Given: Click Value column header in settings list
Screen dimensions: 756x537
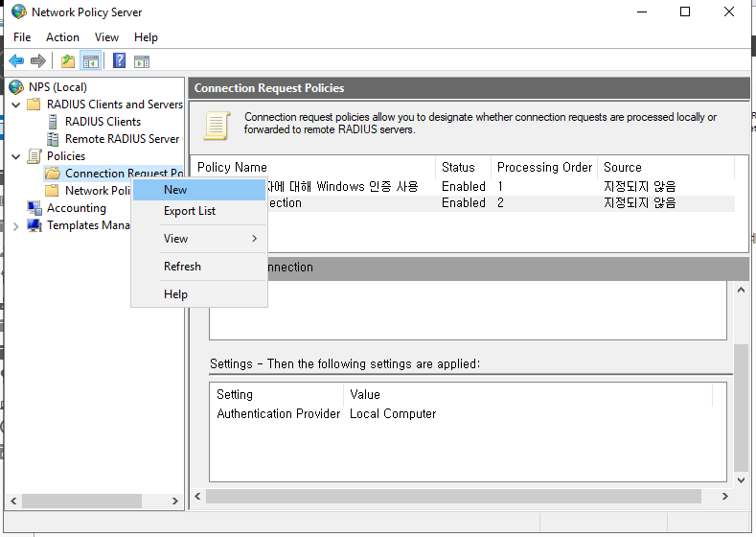Looking at the screenshot, I should 527,394.
